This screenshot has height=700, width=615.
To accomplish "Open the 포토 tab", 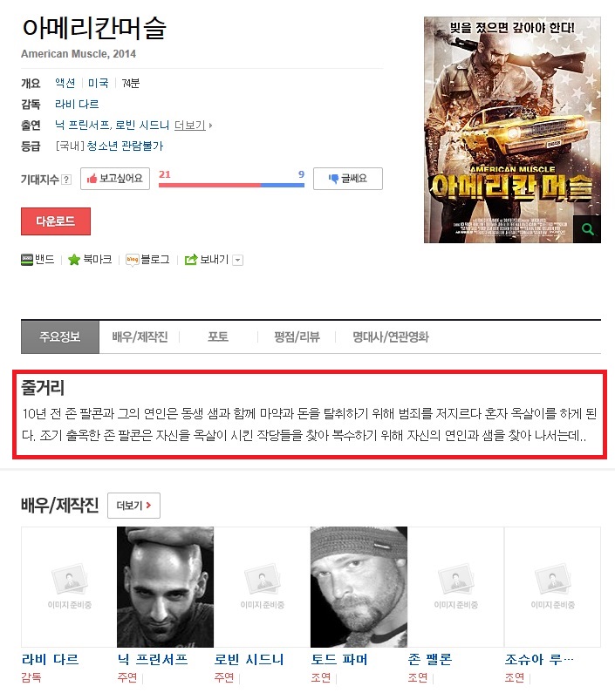I will (x=218, y=336).
